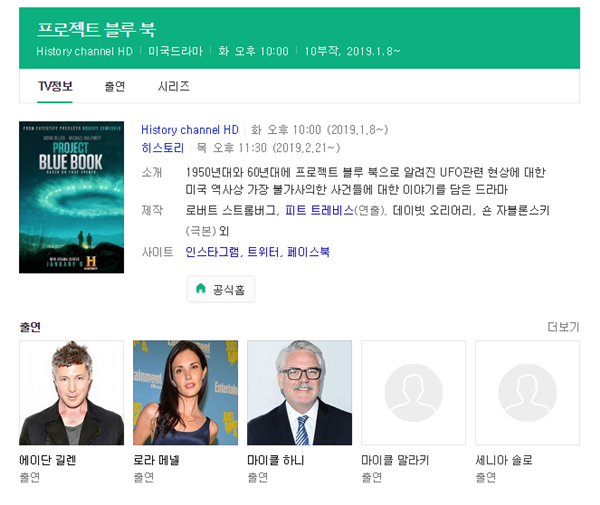Open 로라 메넬's photo
The width and height of the screenshot is (600, 505).
tap(186, 393)
